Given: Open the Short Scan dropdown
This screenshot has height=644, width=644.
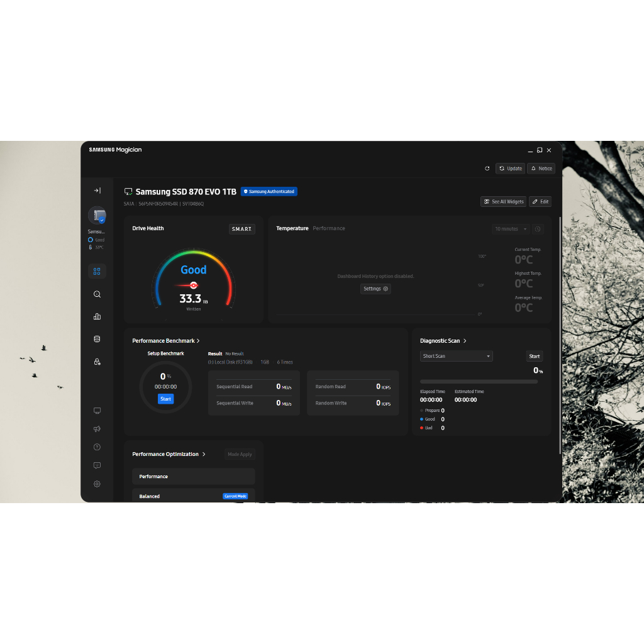Looking at the screenshot, I should click(457, 356).
